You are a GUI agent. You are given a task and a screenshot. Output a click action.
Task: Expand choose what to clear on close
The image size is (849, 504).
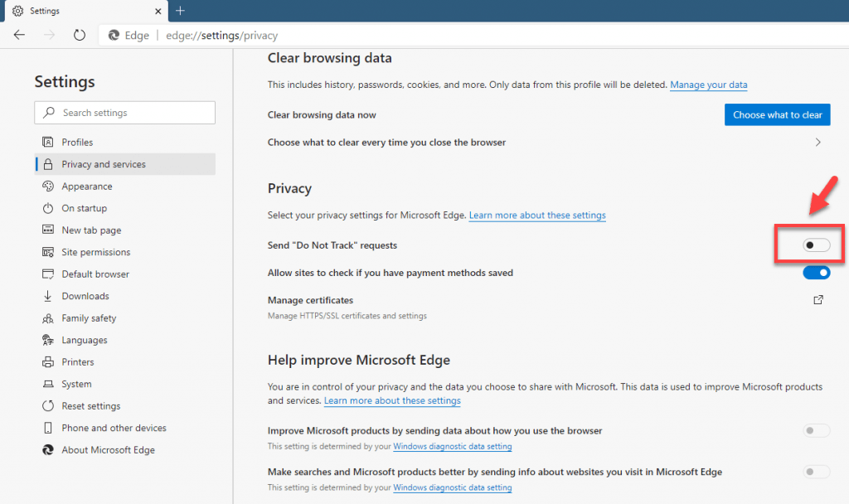pos(817,142)
